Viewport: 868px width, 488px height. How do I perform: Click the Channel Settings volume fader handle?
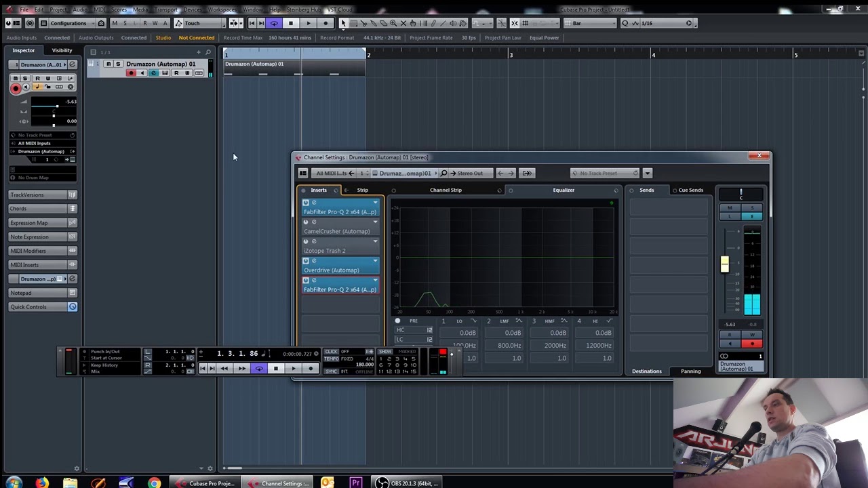[x=724, y=264]
